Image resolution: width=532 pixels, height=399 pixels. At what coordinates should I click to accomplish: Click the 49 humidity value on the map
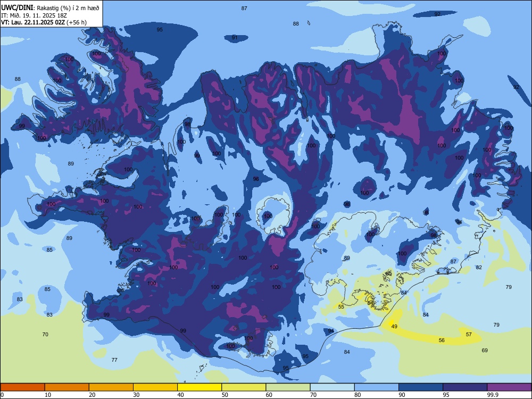[394, 327]
